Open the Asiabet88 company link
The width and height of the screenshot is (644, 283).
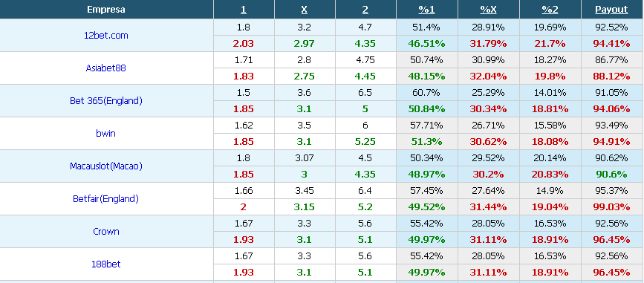[x=106, y=68]
